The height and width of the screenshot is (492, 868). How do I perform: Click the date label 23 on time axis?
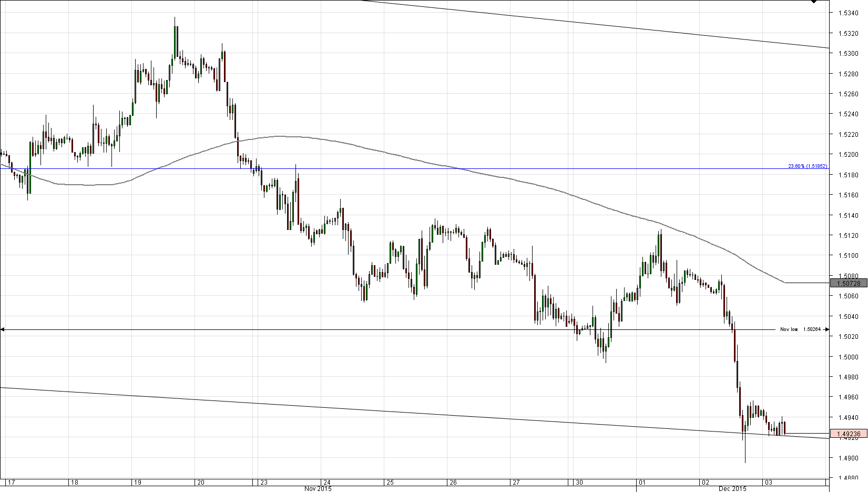[263, 482]
